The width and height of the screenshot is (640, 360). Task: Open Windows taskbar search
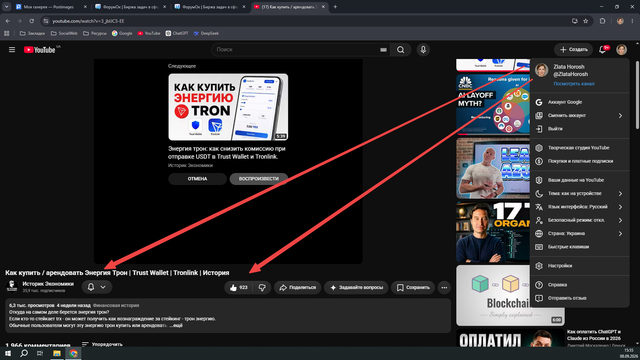[24, 353]
